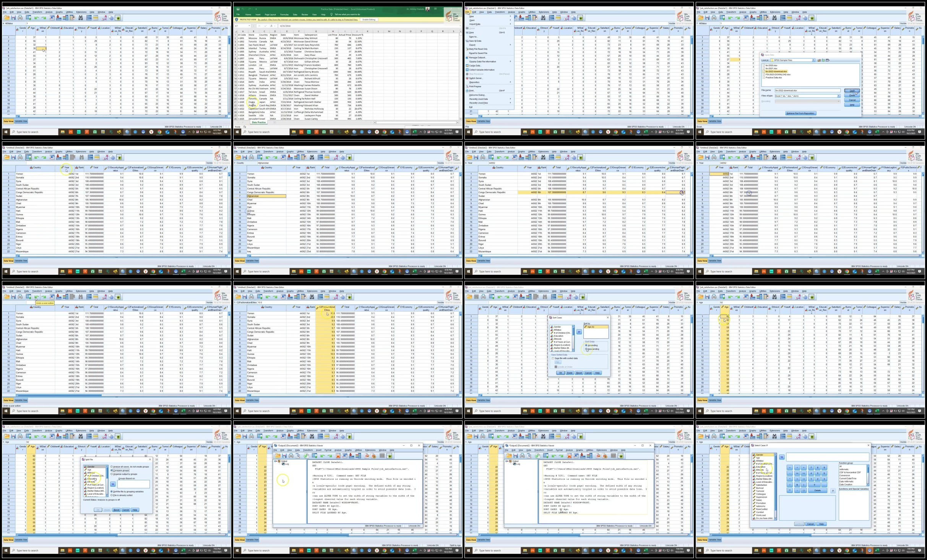Viewport: 927px width, 560px height.
Task: Click Value Labels toolbar icon in Open Data frame
Action: pyautogui.click(x=797, y=18)
